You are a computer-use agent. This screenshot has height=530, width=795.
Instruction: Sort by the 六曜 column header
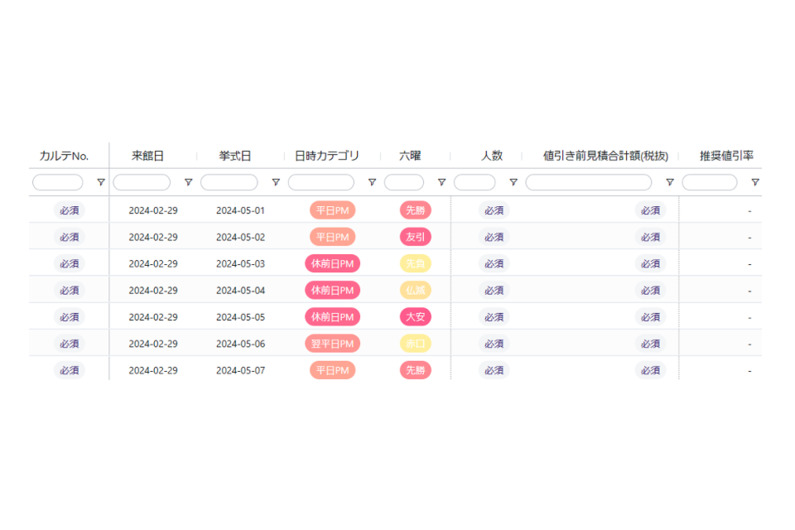410,156
